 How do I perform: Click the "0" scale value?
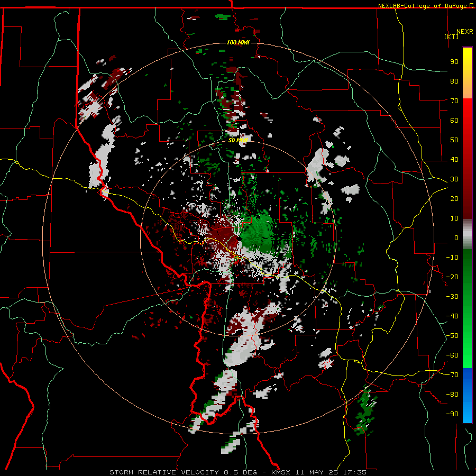(x=456, y=237)
